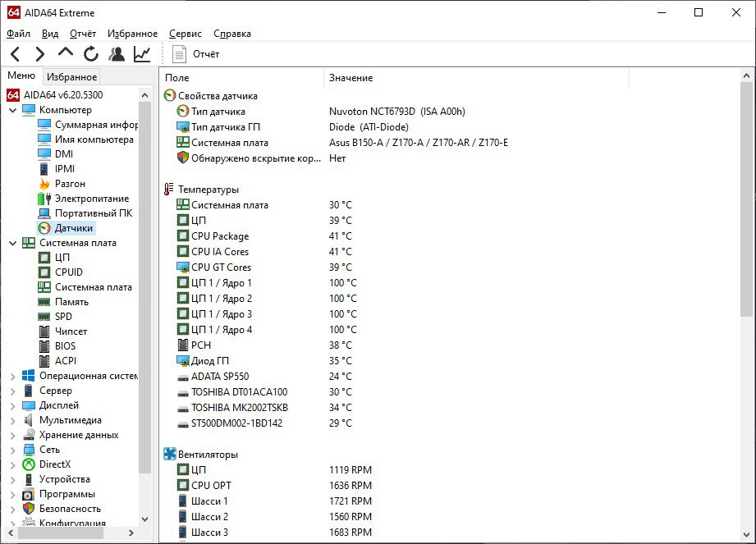
Task: Open the graph chart toolbar icon
Action: pyautogui.click(x=142, y=54)
